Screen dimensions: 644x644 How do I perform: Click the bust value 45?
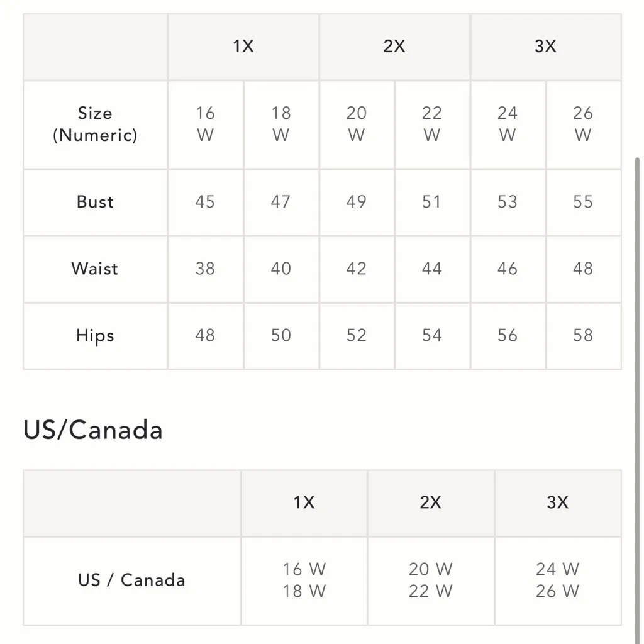pos(205,202)
